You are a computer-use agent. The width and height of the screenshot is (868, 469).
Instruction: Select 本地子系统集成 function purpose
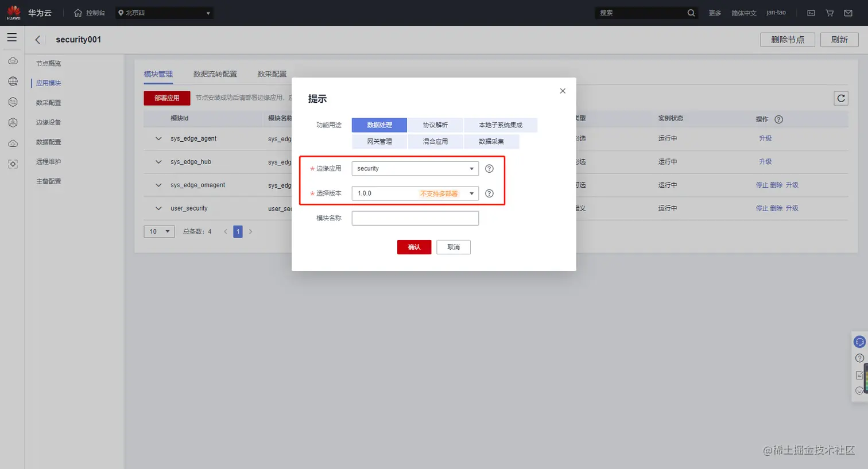click(501, 125)
